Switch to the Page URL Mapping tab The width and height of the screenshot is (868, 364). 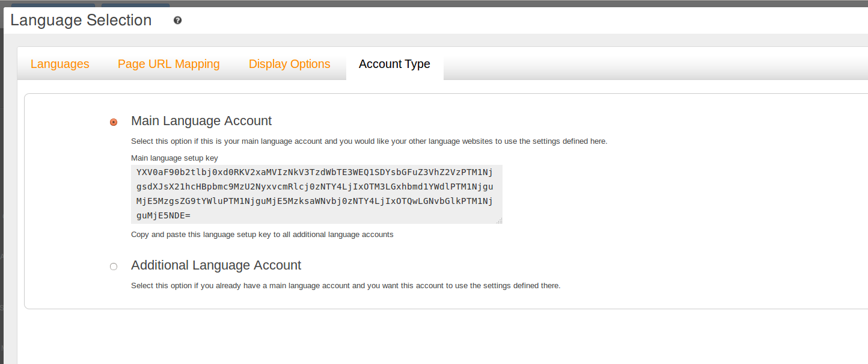point(169,64)
